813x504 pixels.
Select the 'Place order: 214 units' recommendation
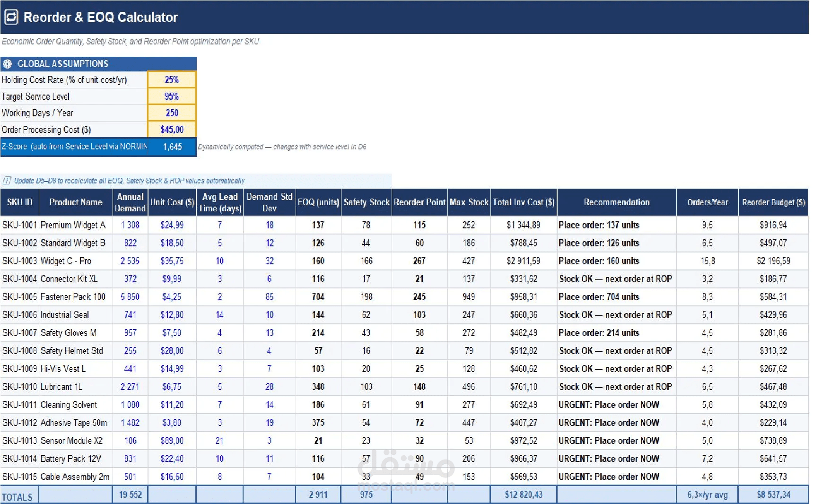(x=617, y=333)
